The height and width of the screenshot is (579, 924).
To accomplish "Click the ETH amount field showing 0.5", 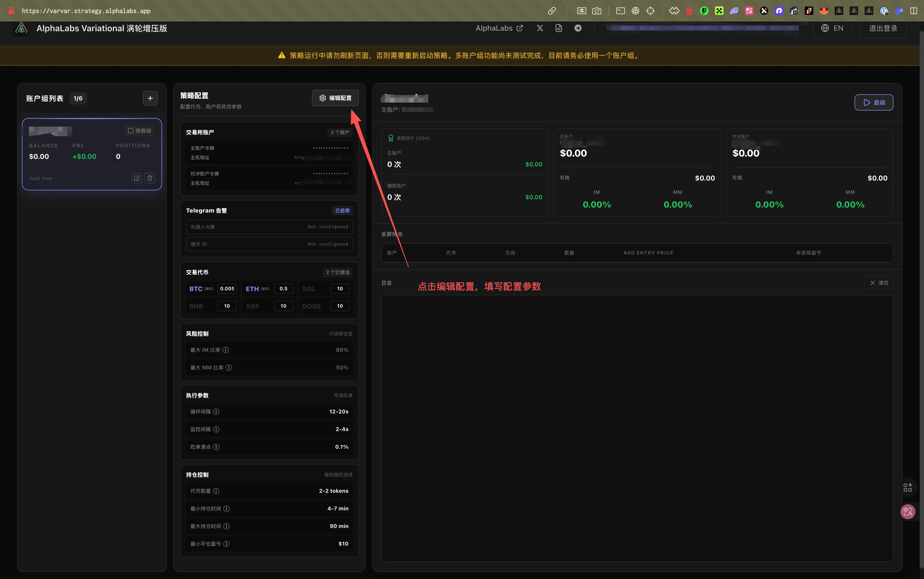I will point(283,289).
